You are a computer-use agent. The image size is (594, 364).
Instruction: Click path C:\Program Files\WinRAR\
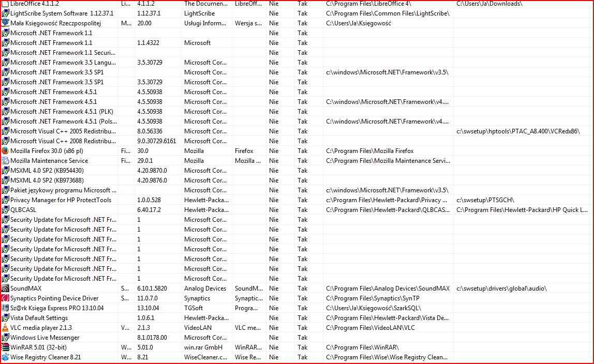362,348
